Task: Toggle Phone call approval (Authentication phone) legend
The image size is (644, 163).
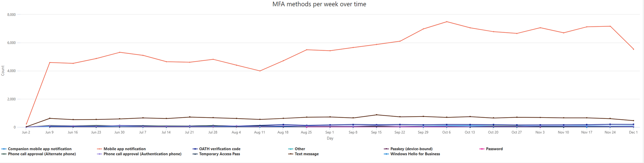Action: click(142, 154)
